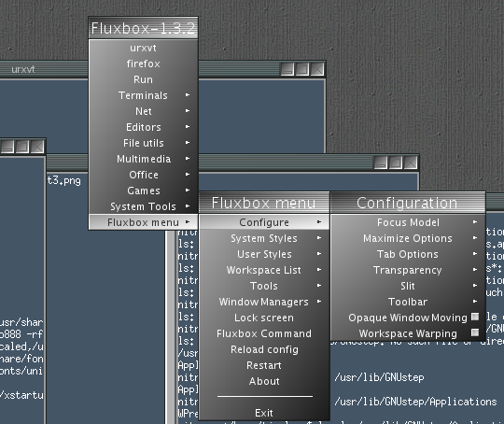Expand the Tools submenu arrow
Viewport: 504px width, 424px height.
[x=319, y=286]
